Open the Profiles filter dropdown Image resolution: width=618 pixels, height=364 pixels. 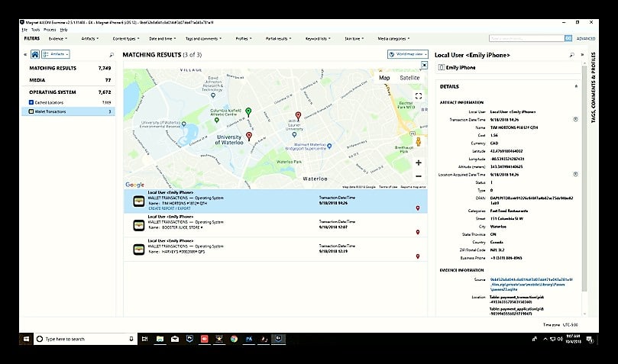point(244,39)
